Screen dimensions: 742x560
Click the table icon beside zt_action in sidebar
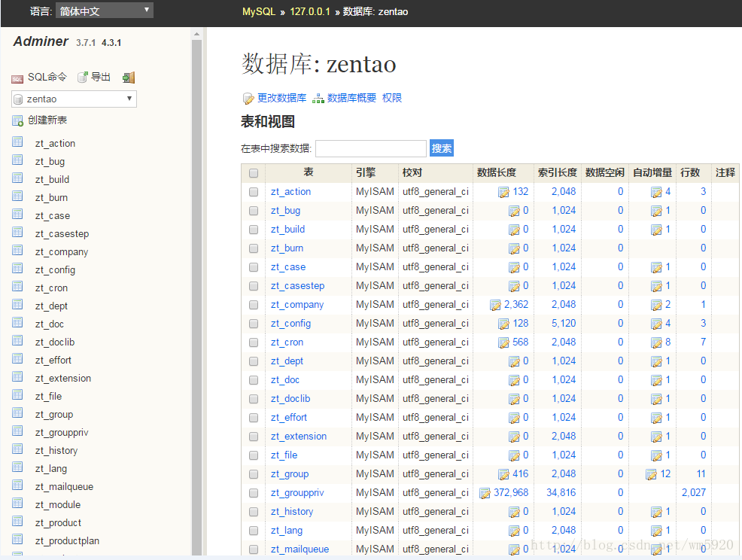coord(17,142)
